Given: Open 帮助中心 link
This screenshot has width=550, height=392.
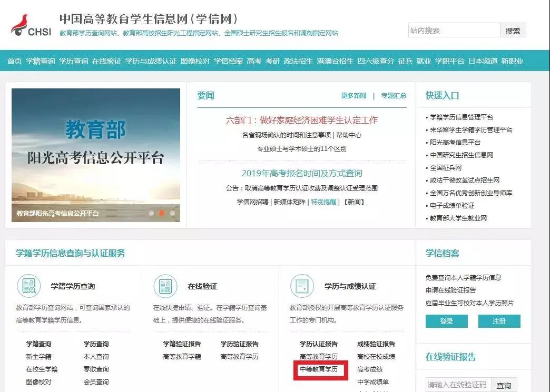Looking at the screenshot, I should coord(349,135).
